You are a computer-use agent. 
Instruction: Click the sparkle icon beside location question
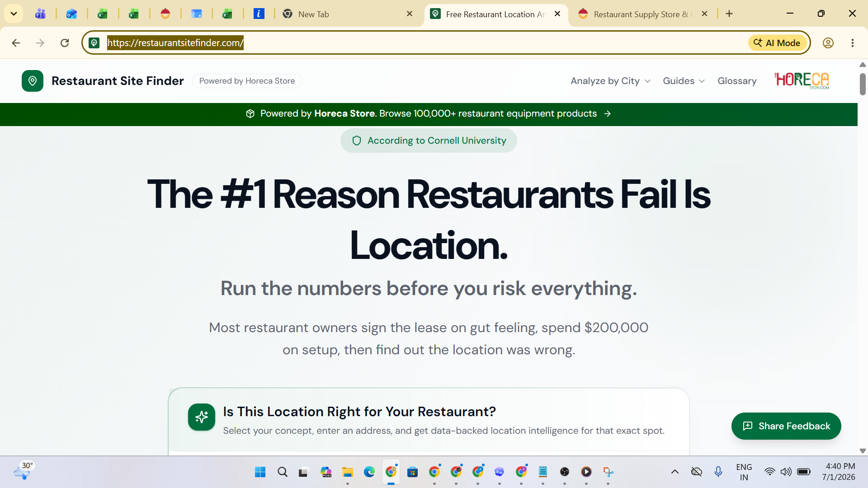(x=202, y=417)
